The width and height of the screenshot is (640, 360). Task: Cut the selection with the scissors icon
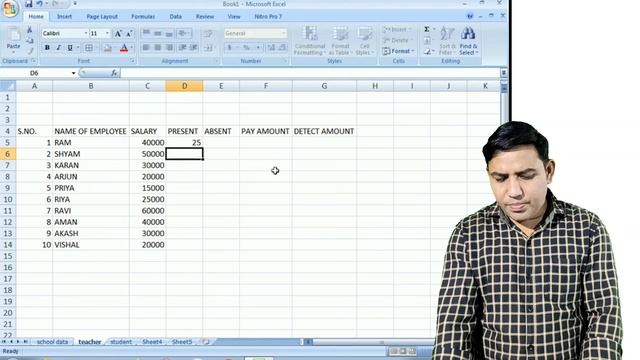coord(29,30)
